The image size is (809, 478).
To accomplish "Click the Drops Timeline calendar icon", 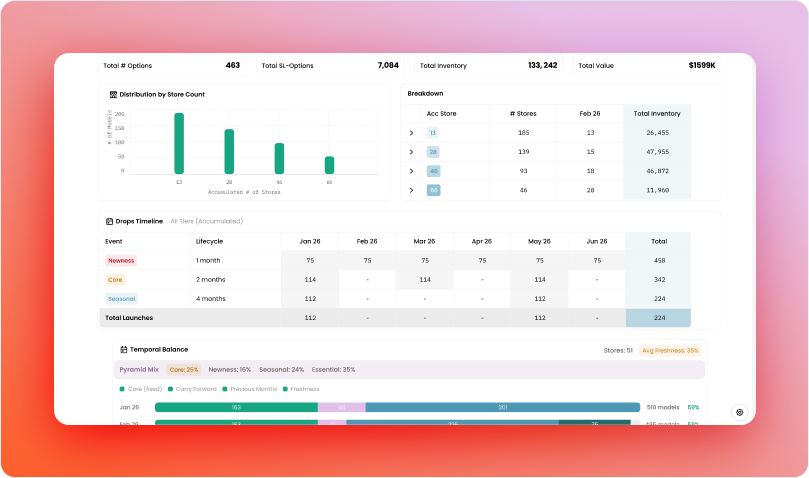I will point(109,221).
